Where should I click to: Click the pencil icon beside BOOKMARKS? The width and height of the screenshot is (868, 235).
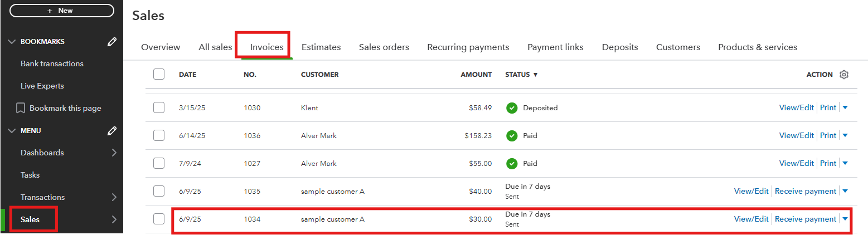(x=111, y=42)
